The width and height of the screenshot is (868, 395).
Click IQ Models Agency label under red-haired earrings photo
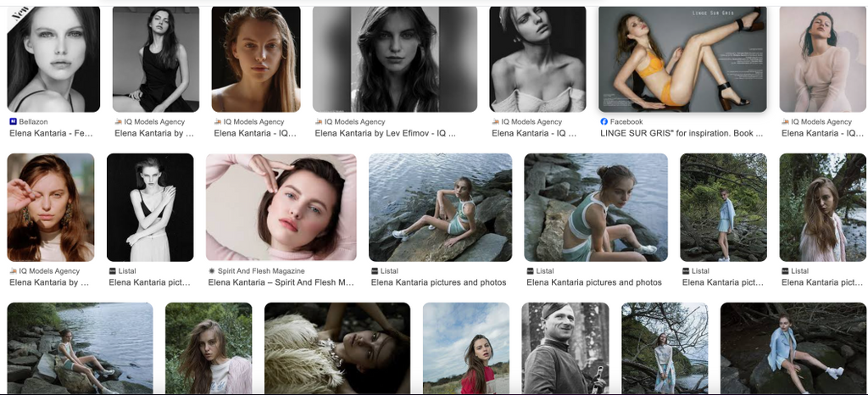pyautogui.click(x=50, y=271)
